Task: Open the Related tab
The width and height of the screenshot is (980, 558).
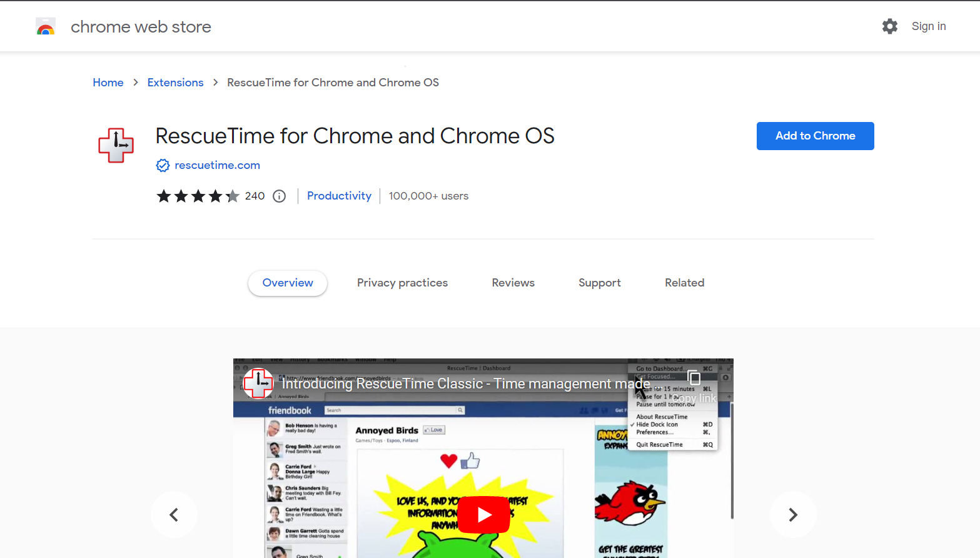Action: [x=684, y=283]
